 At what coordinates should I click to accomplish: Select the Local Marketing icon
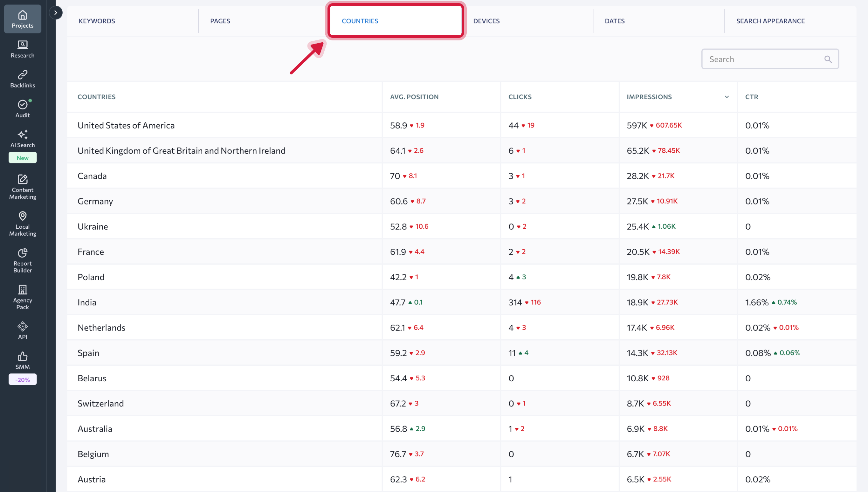(22, 223)
